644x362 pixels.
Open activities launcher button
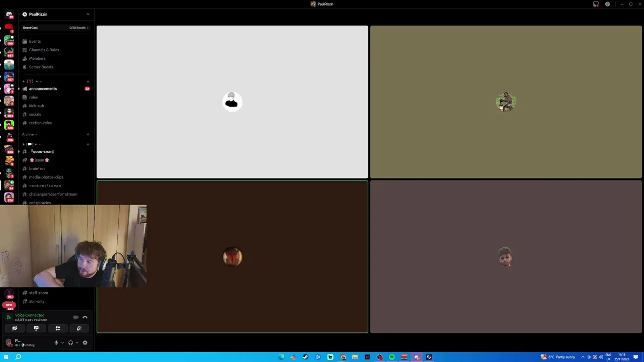(x=58, y=328)
